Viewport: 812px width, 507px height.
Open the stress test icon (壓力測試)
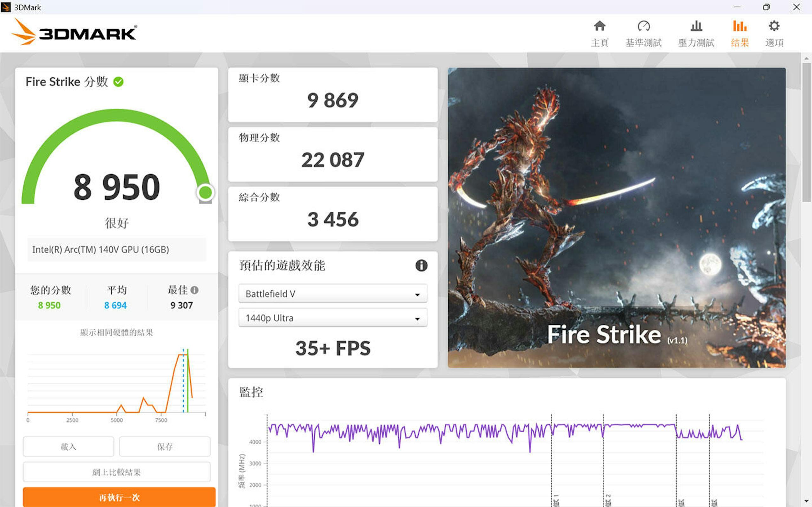pyautogui.click(x=696, y=26)
